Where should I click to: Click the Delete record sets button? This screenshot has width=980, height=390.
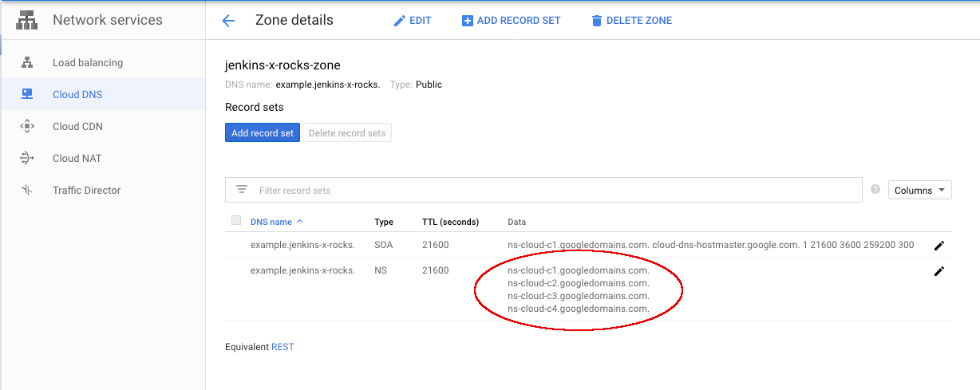click(x=347, y=133)
